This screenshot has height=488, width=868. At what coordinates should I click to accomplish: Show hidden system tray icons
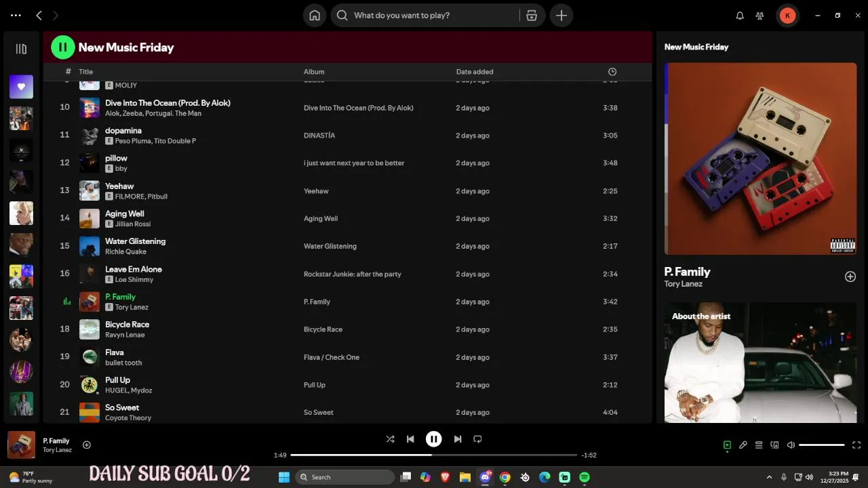pyautogui.click(x=769, y=477)
